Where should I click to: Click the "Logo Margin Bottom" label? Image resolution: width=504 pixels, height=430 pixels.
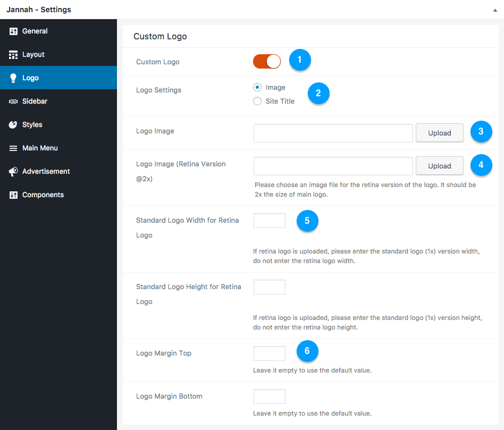click(x=169, y=397)
